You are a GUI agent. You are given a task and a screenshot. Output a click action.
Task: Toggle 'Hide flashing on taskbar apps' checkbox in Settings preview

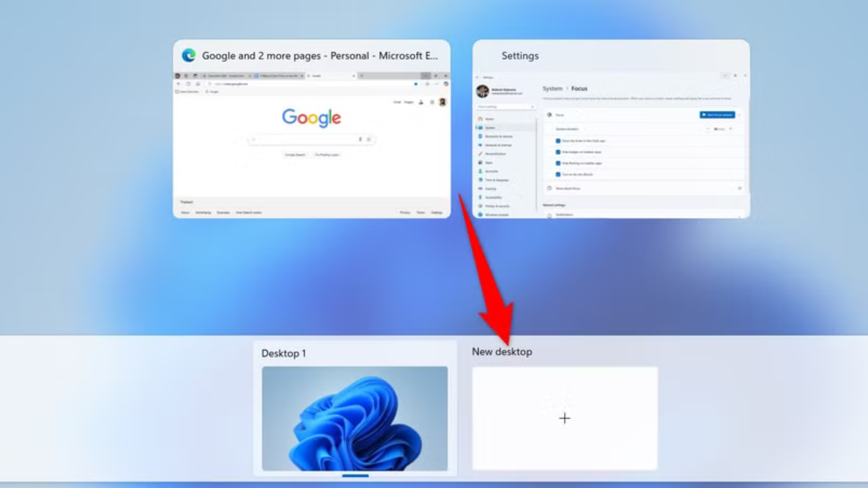[x=558, y=163]
